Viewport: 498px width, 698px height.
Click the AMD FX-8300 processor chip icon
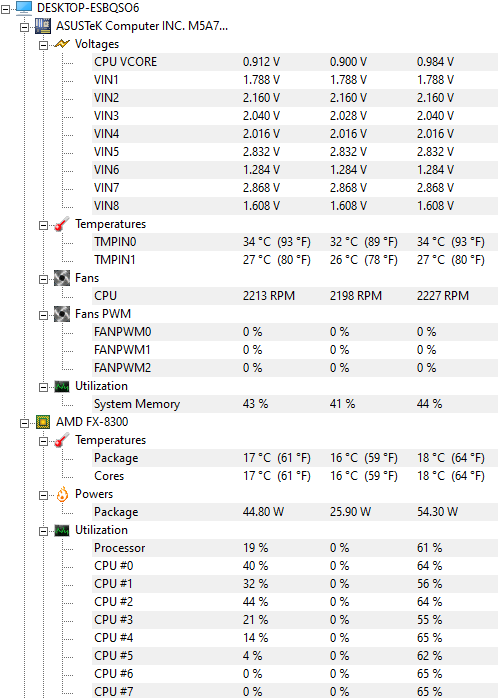coord(43,422)
